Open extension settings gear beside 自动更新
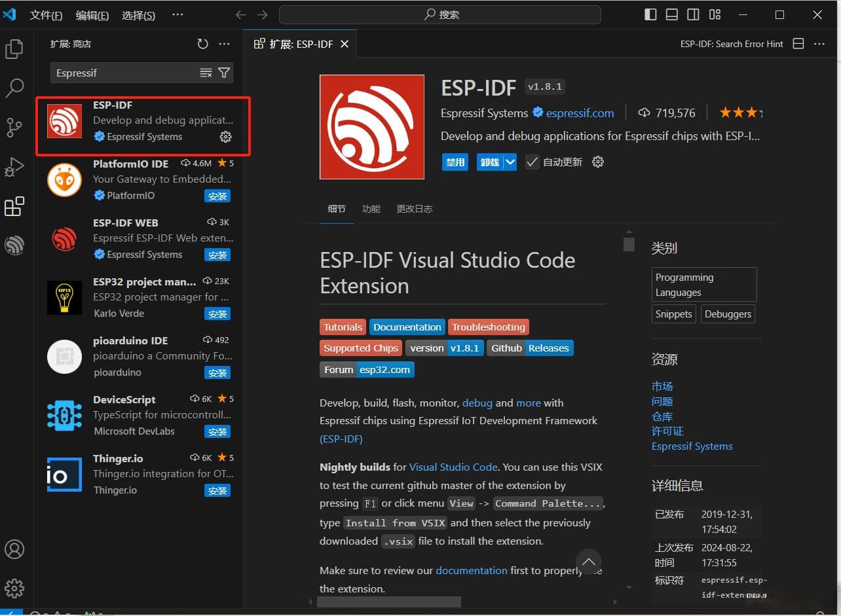This screenshot has height=616, width=841. click(597, 162)
